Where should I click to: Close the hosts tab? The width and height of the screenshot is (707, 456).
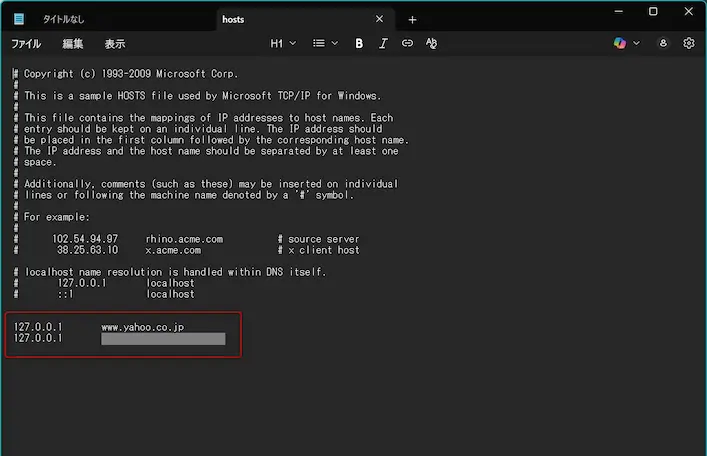pos(379,19)
